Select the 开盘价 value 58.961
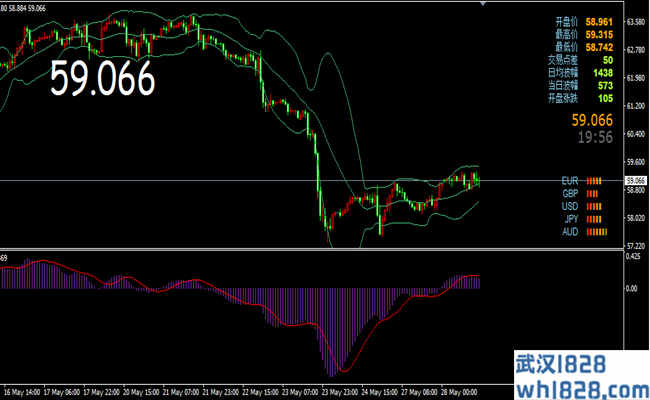 598,20
